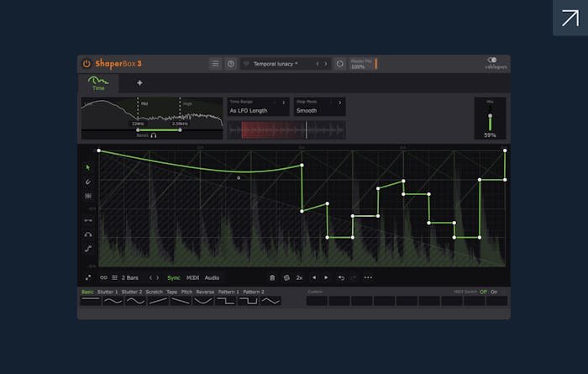Choose the arc curve drawing tool
This screenshot has width=588, height=374.
pos(88,234)
